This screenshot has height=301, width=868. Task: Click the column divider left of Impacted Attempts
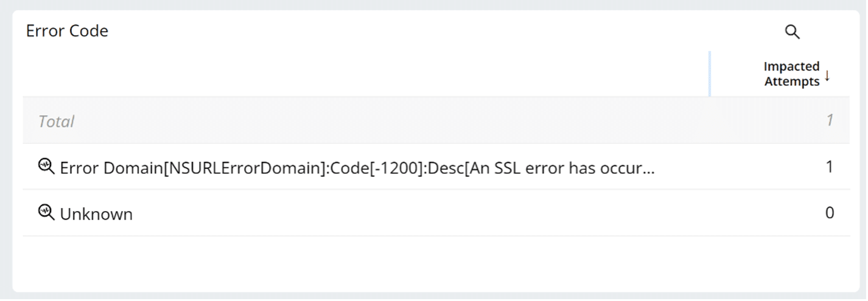[x=710, y=74]
